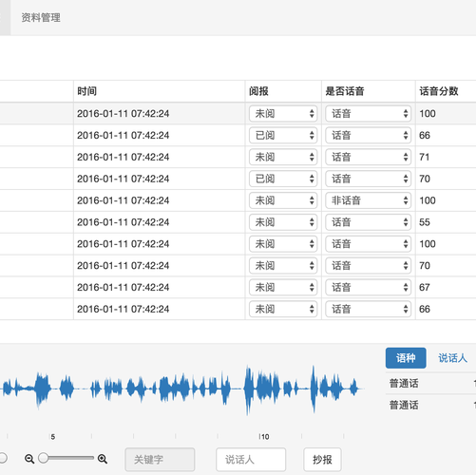The width and height of the screenshot is (476, 475).
Task: Click the 抄报 button
Action: coord(322,460)
